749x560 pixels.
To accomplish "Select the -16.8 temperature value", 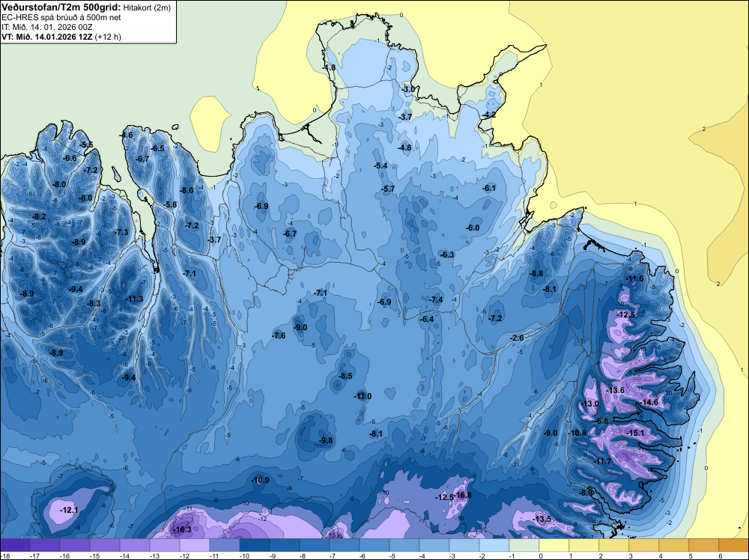I will pyautogui.click(x=464, y=495).
